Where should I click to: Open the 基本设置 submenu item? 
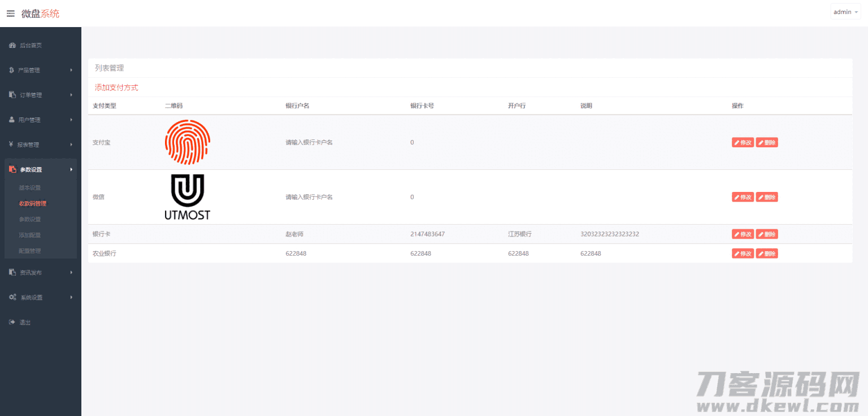click(x=30, y=187)
